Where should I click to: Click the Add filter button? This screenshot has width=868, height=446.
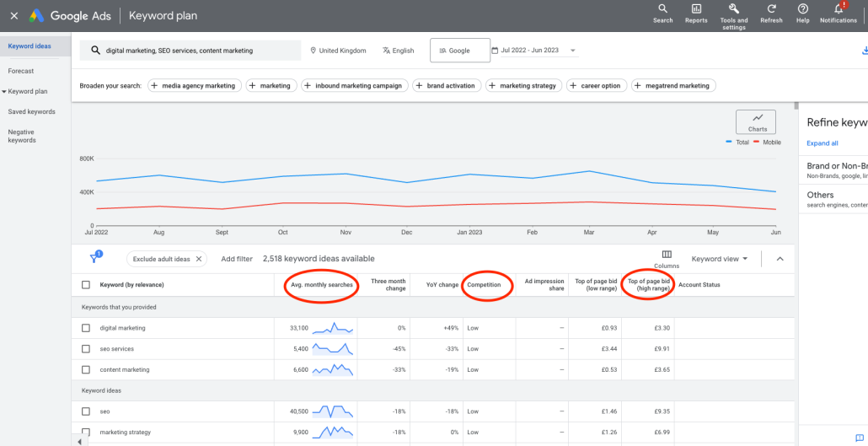coord(237,259)
